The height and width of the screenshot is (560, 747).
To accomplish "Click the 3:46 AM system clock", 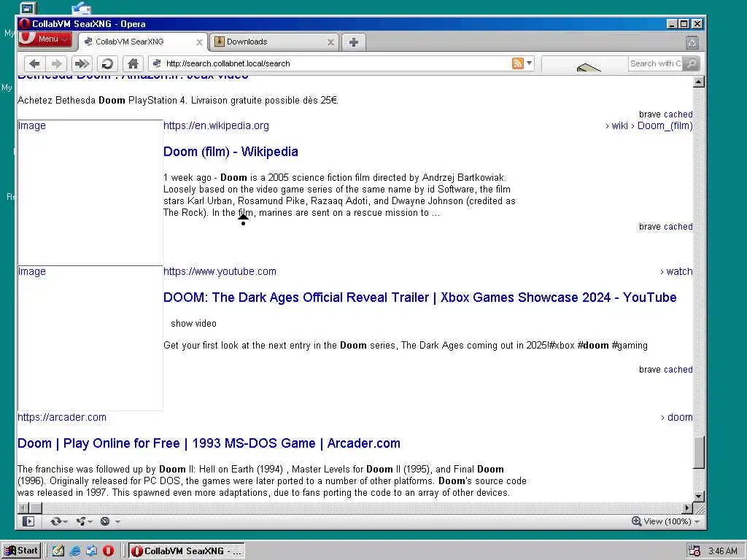I will click(x=723, y=551).
